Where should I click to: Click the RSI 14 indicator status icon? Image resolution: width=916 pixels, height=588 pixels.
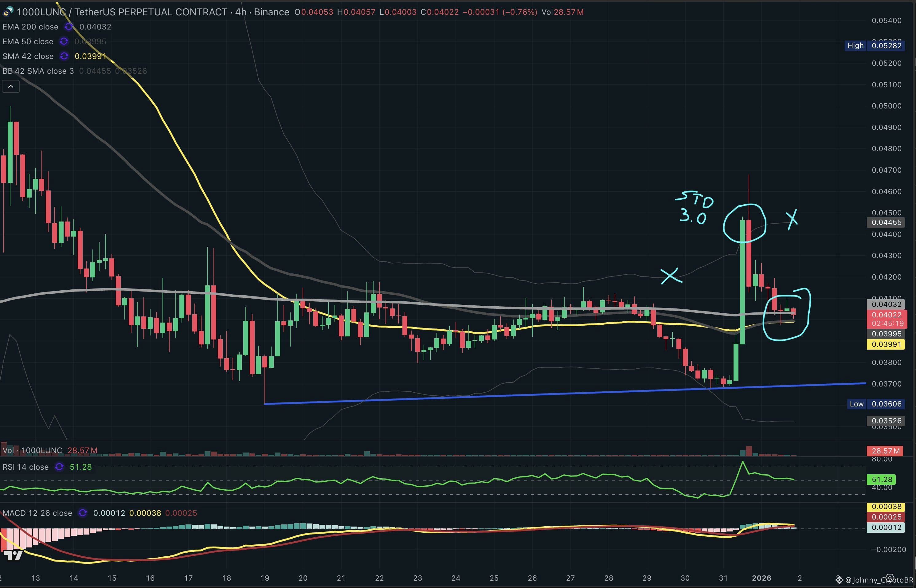(59, 467)
